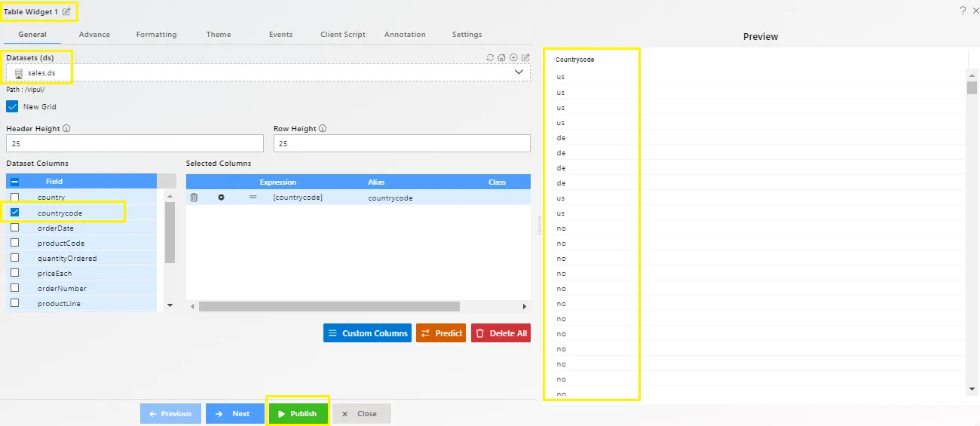Delete the countrycode selected column row
This screenshot has width=980, height=426.
[x=194, y=198]
